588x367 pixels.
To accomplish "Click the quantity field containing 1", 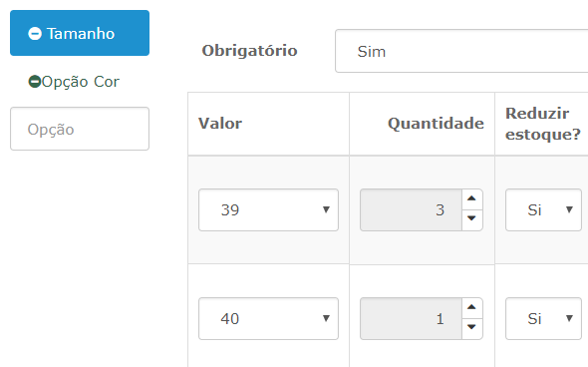I will click(411, 318).
